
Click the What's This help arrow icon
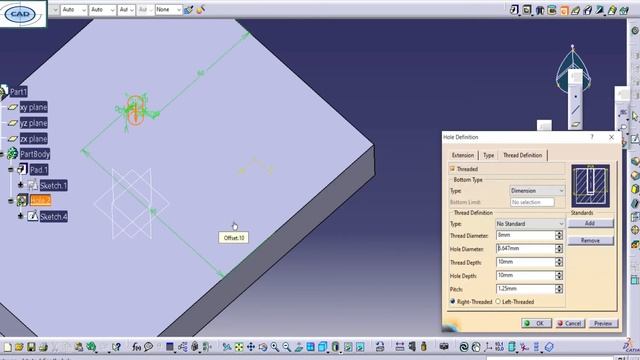coord(116,347)
